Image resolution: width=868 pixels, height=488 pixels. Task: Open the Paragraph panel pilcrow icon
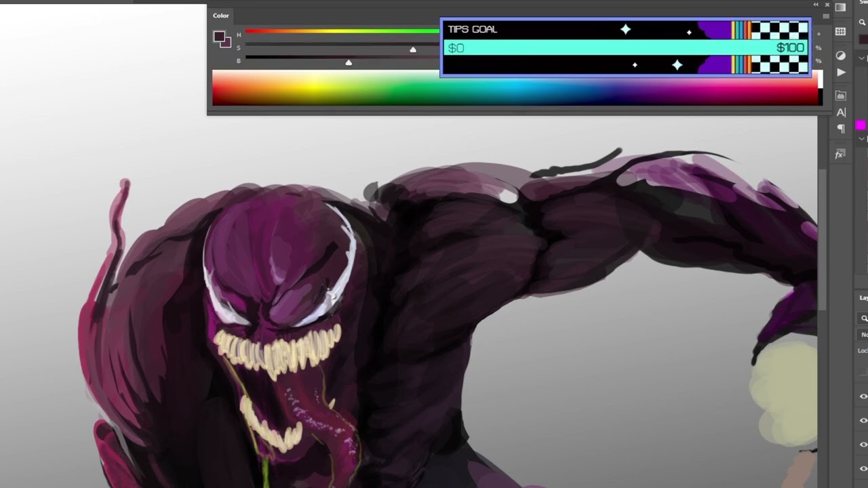[841, 129]
